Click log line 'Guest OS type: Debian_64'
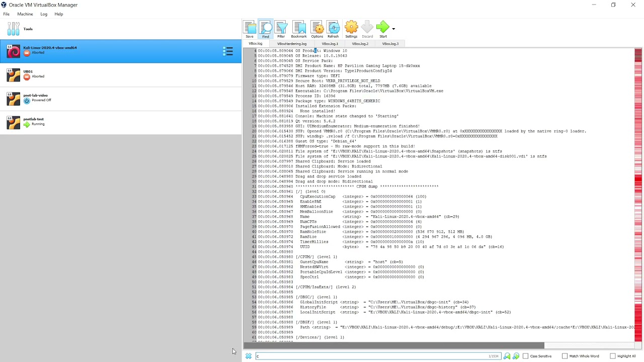 point(326,141)
